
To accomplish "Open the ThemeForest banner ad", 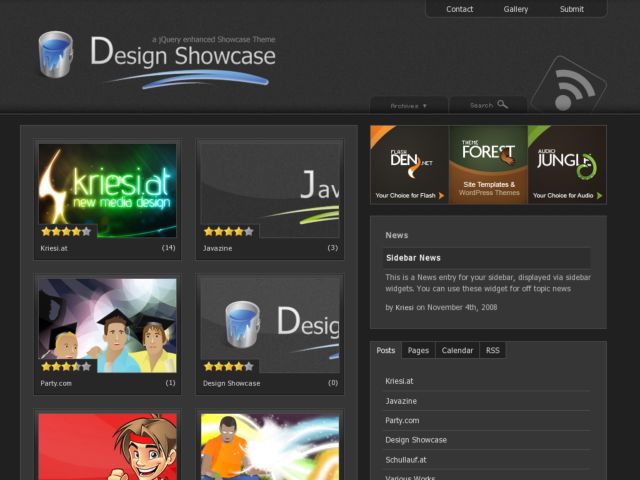I will click(488, 164).
